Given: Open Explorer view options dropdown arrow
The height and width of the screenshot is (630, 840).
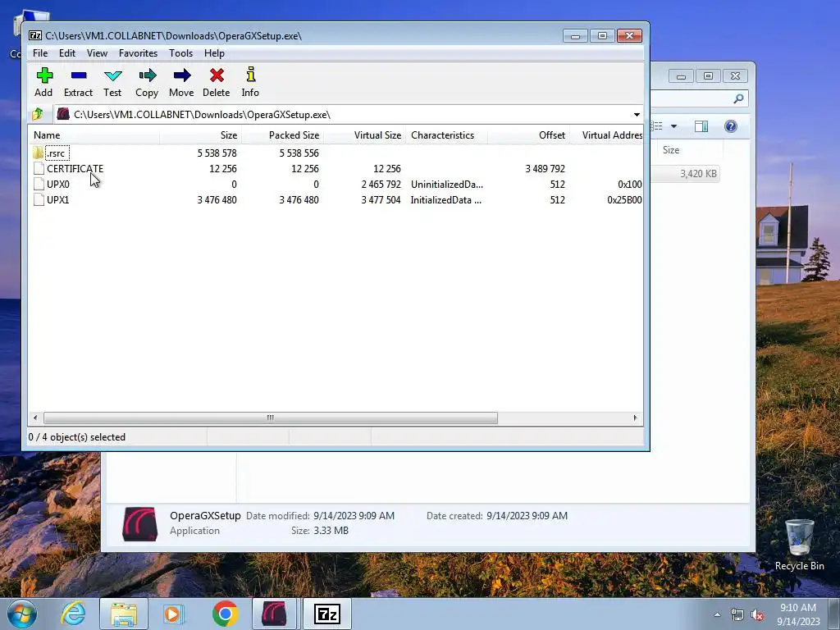Looking at the screenshot, I should 674,126.
